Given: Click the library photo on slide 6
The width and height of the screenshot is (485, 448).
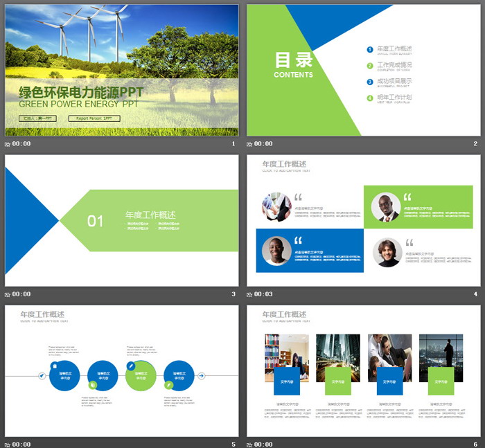Looking at the screenshot, I should pos(287,352).
